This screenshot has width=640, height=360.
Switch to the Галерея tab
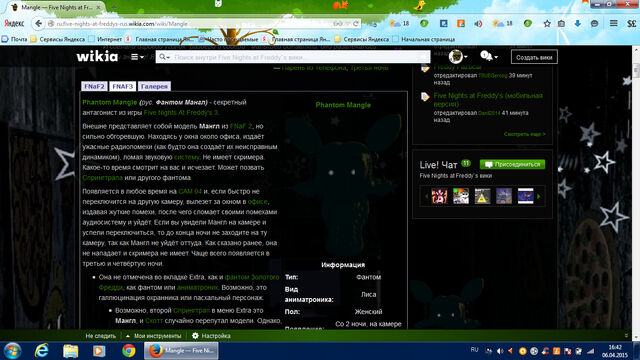pyautogui.click(x=154, y=87)
